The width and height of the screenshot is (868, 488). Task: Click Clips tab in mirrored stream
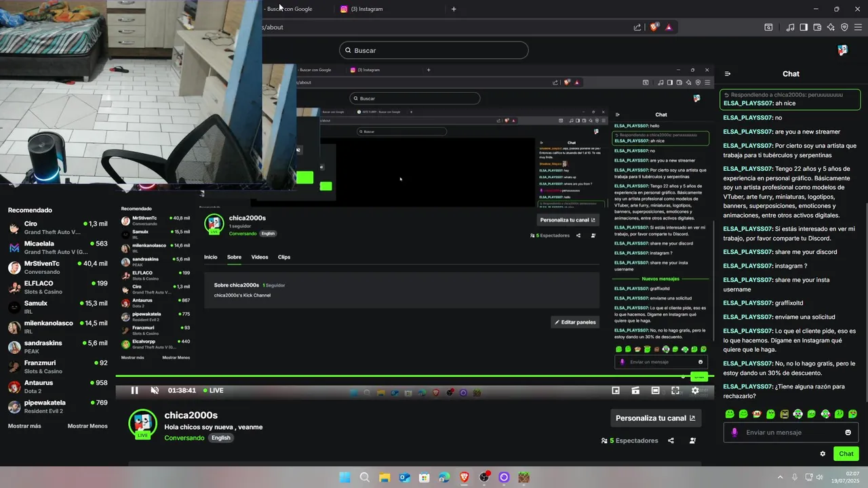tap(284, 257)
